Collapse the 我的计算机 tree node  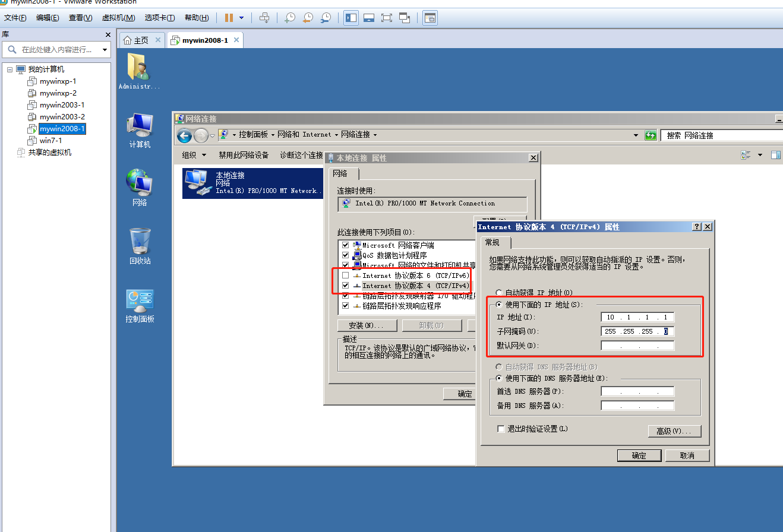point(10,69)
